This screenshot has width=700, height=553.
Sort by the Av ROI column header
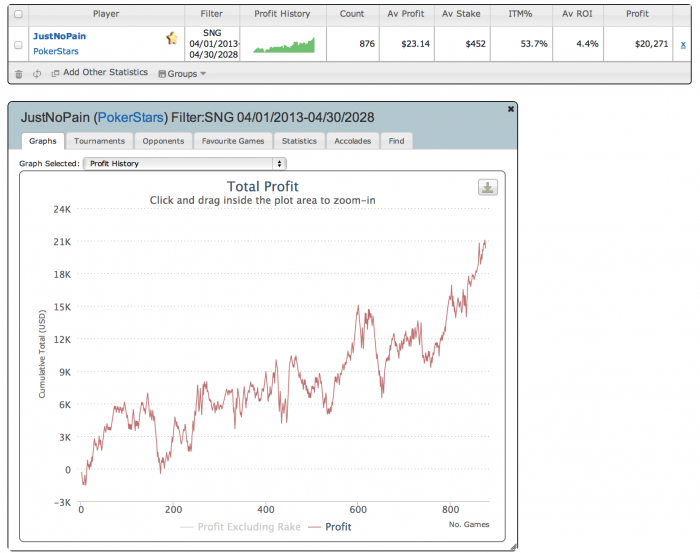[577, 14]
